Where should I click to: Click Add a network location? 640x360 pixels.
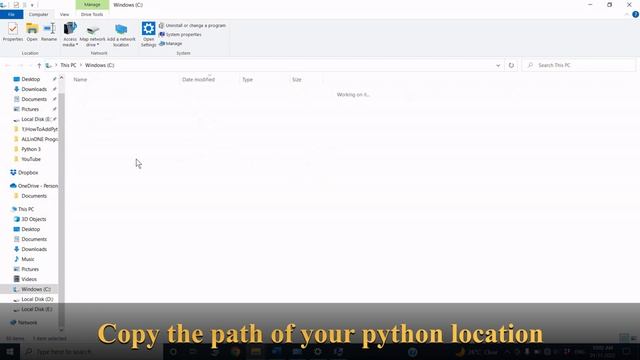pyautogui.click(x=121, y=34)
